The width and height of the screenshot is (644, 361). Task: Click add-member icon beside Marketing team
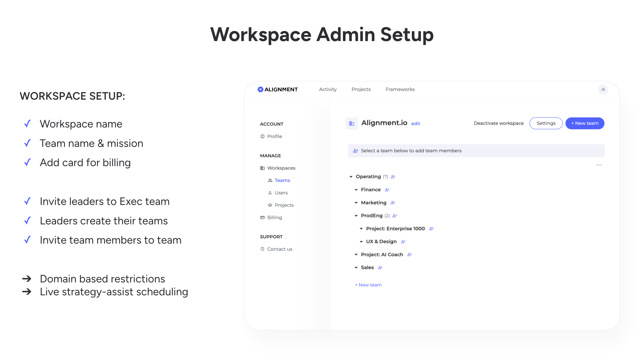point(393,203)
